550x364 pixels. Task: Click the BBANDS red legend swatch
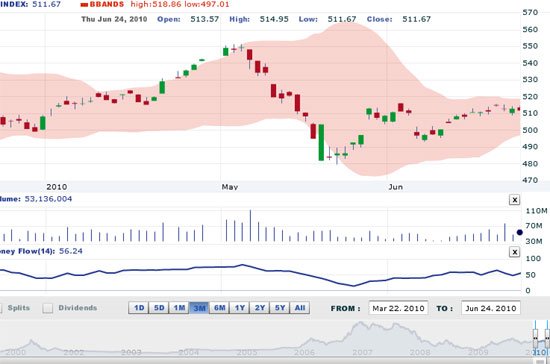pos(84,5)
